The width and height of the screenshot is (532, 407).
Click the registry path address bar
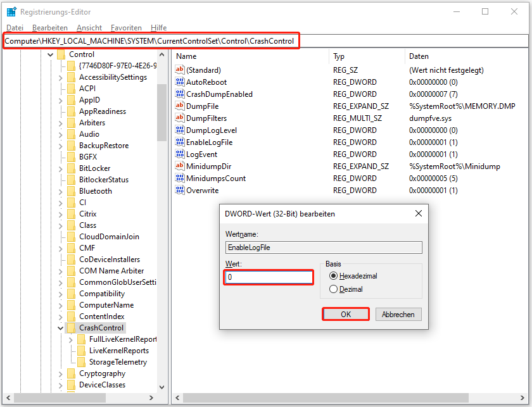coord(266,41)
